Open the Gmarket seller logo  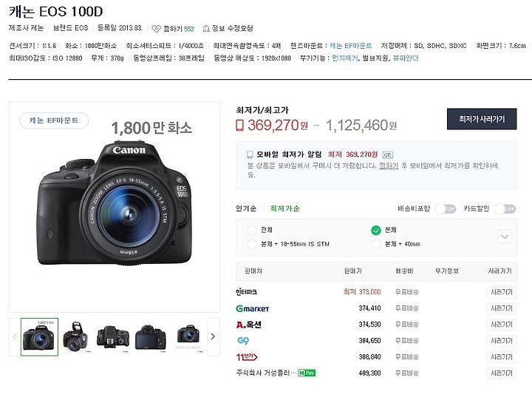click(253, 308)
